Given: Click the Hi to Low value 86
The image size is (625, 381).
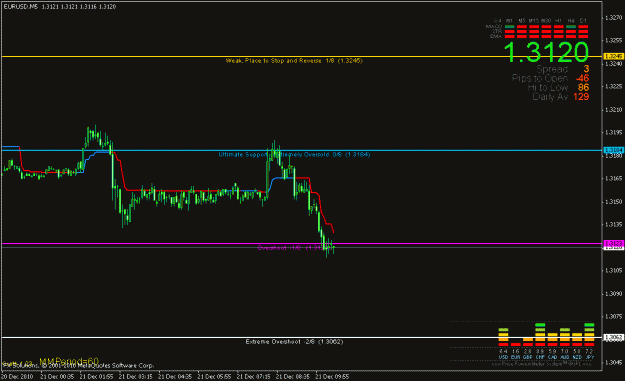Looking at the screenshot, I should coord(583,87).
